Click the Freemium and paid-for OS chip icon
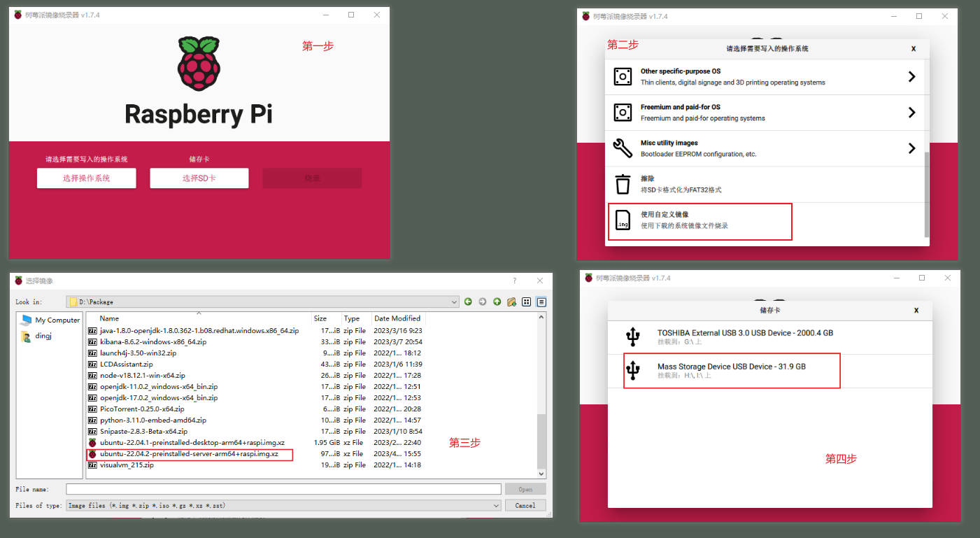Viewport: 980px width, 538px height. [623, 112]
